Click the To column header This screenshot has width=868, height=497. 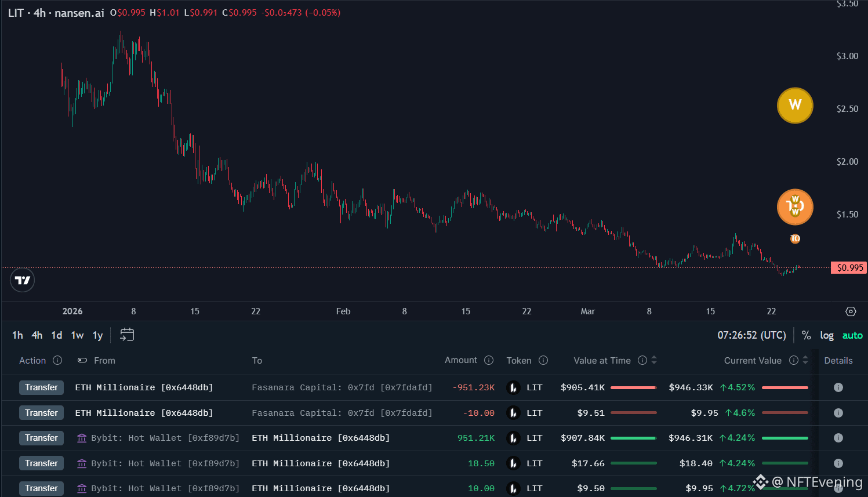coord(257,360)
